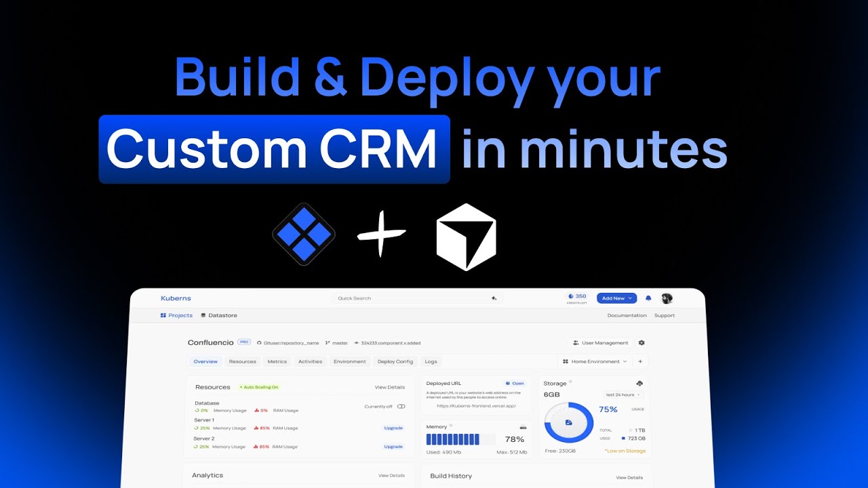Open project settings gear
The width and height of the screenshot is (868, 488).
(642, 343)
